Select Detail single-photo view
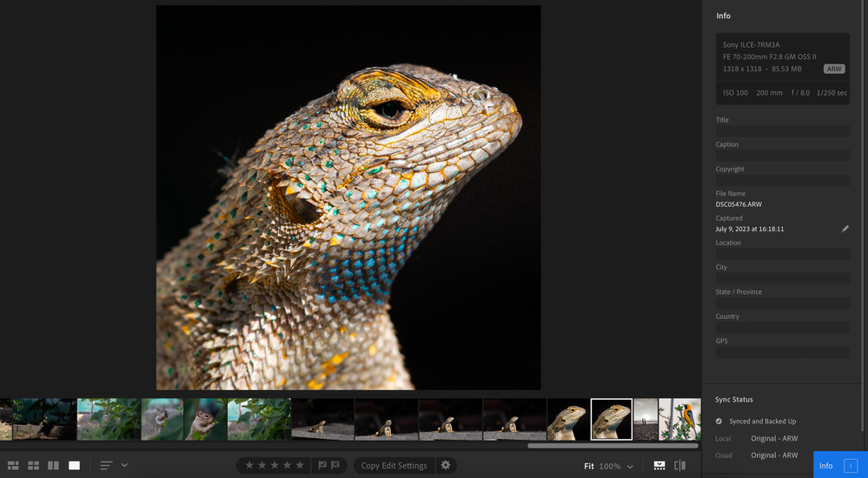 click(x=74, y=466)
